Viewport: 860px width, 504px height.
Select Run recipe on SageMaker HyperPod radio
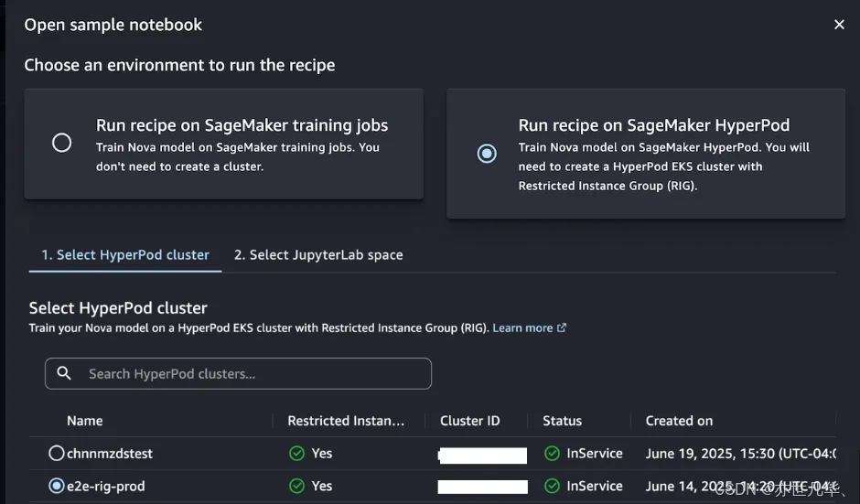click(x=487, y=153)
